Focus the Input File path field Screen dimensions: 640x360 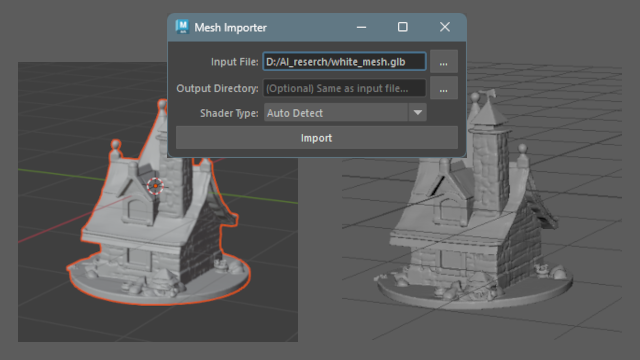click(344, 62)
